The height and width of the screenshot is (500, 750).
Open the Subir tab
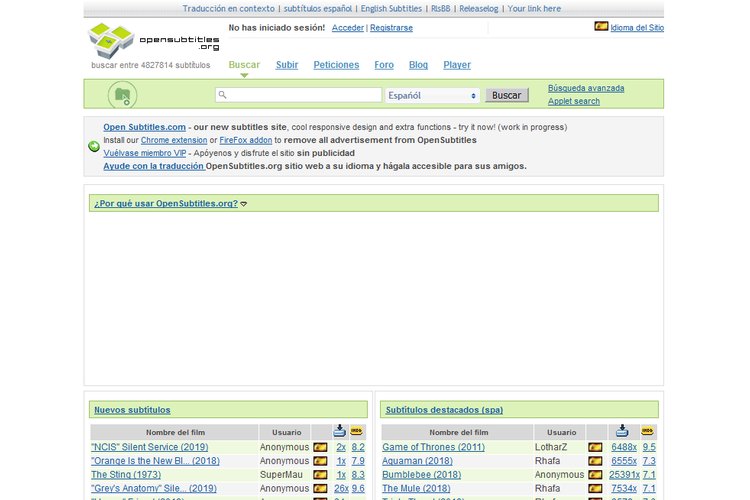[287, 65]
